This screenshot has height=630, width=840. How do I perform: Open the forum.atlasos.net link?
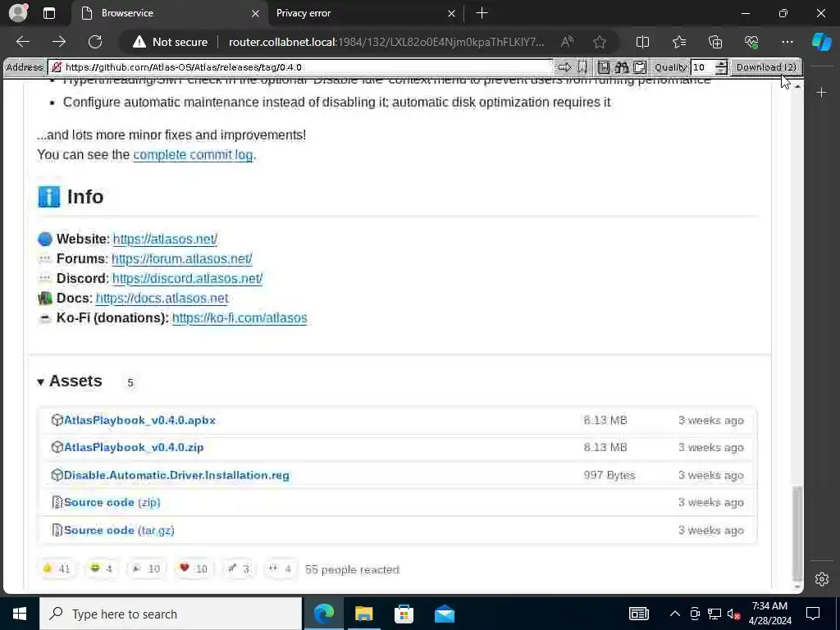tap(182, 258)
